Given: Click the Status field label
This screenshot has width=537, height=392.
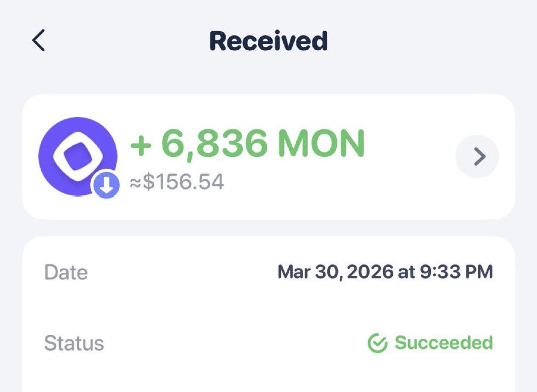Looking at the screenshot, I should tap(74, 343).
